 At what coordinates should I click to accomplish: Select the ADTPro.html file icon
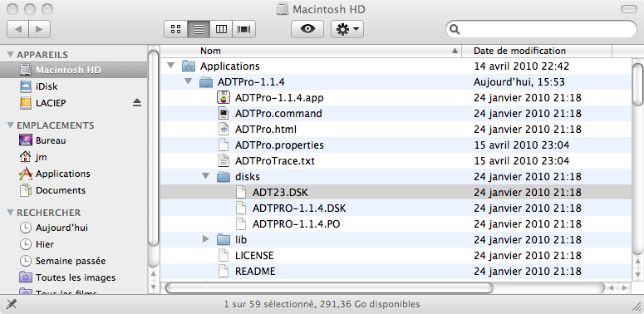tap(223, 130)
